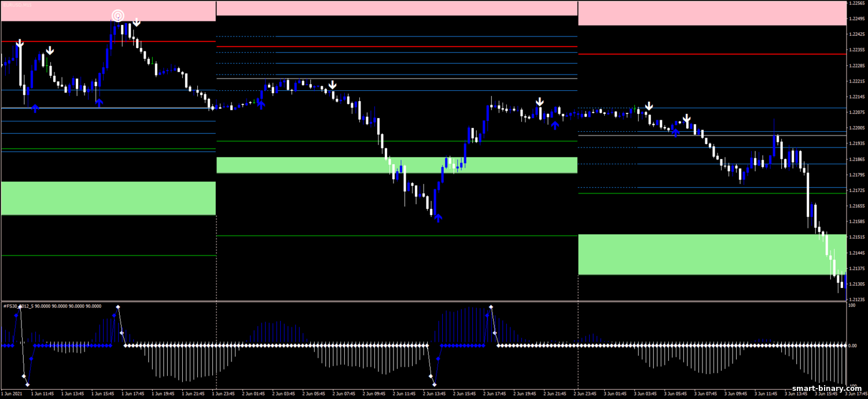The image size is (868, 399).
Task: Select the blue up arrow near 2 Jun 21:45
Action: (x=555, y=125)
